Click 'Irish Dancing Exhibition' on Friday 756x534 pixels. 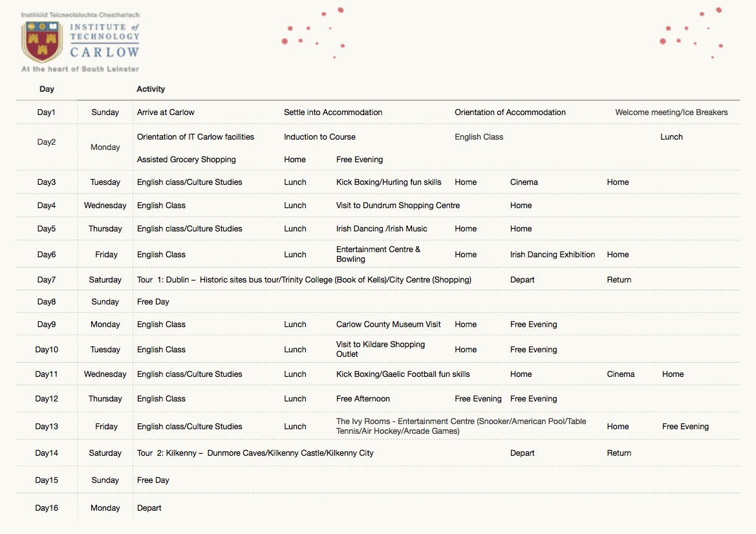tap(552, 255)
